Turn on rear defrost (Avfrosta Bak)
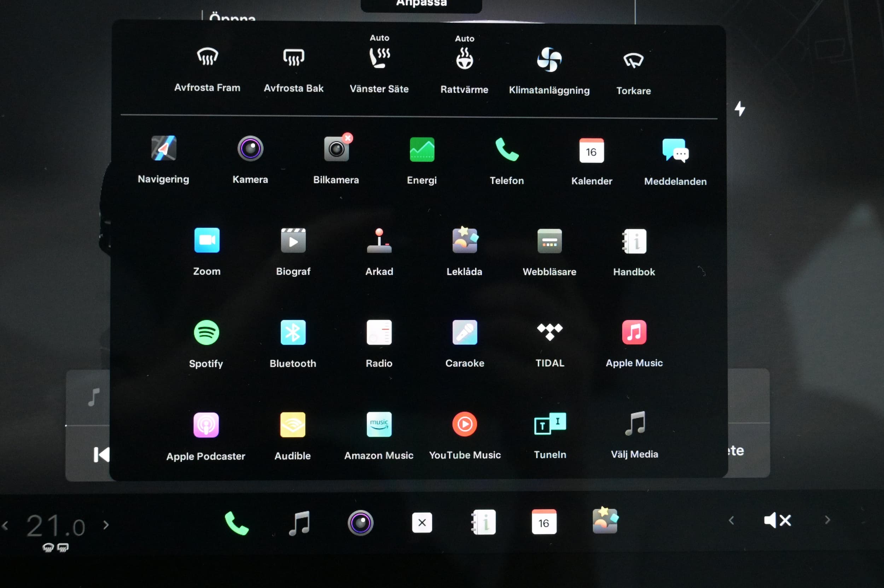The height and width of the screenshot is (588, 884). click(x=294, y=57)
